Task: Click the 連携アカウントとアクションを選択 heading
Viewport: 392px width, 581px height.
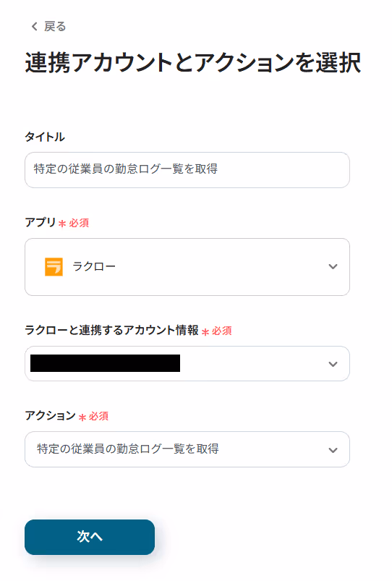Action: [192, 62]
